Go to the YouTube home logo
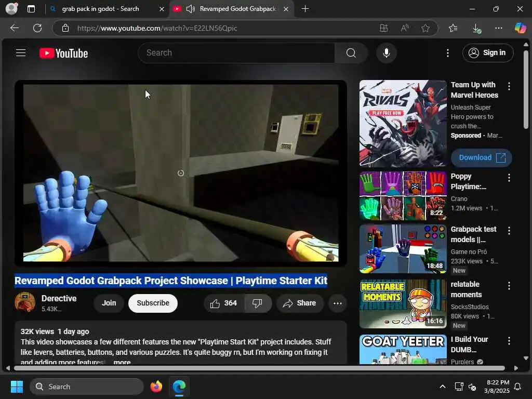Screen dimensions: 532x399 pos(63,54)
